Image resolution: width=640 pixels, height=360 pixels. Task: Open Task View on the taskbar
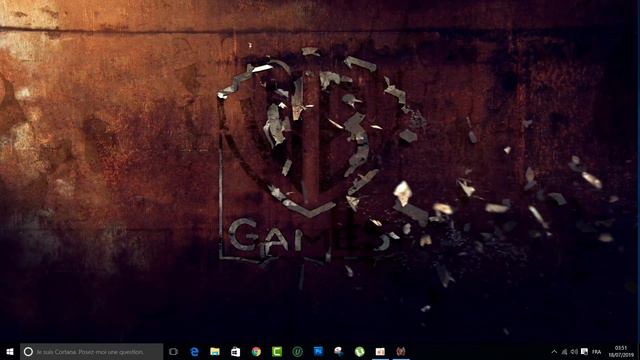pos(173,351)
